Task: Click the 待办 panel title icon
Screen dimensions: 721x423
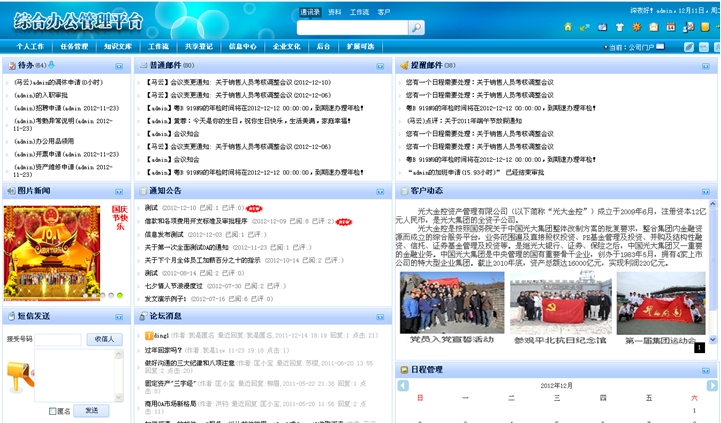Action: pyautogui.click(x=12, y=66)
